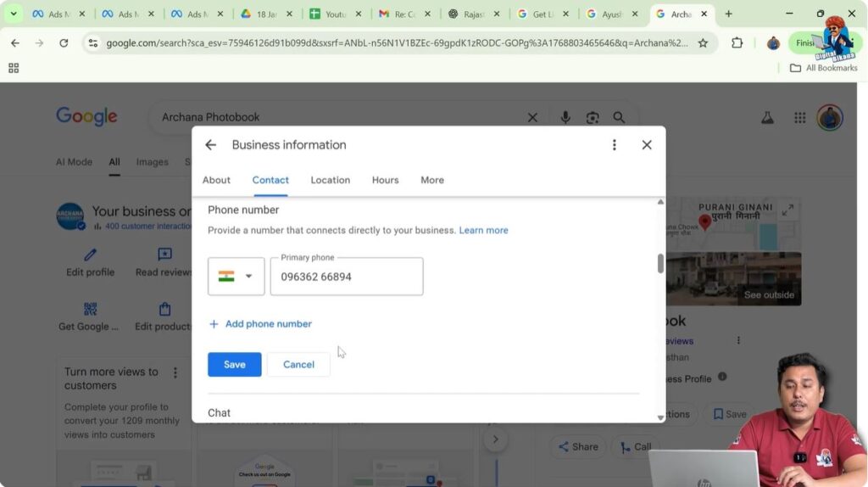
Task: Open a new browser tab
Action: 728,14
